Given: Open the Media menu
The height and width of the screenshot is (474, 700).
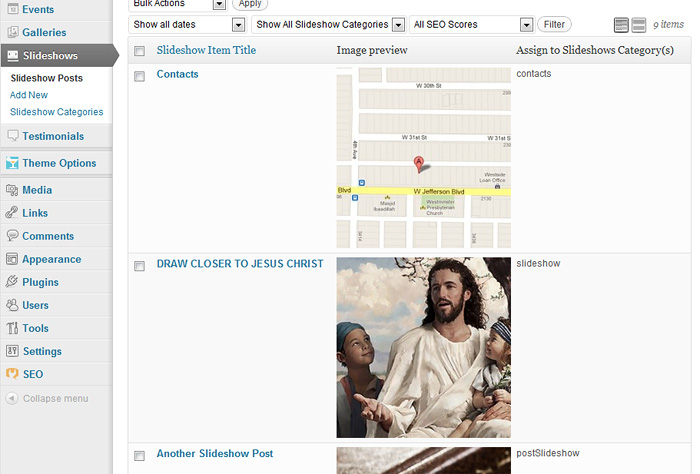Looking at the screenshot, I should point(37,190).
